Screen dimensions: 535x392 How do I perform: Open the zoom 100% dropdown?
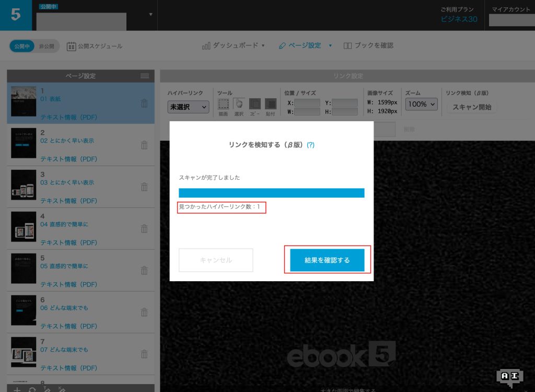coord(421,105)
